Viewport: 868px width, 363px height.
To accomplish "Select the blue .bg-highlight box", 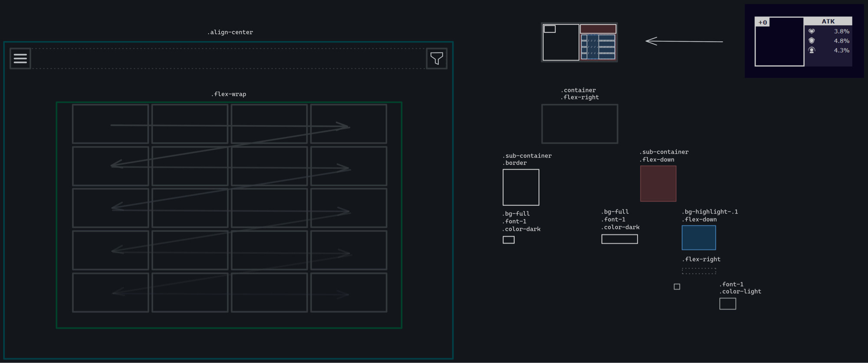I will click(699, 238).
